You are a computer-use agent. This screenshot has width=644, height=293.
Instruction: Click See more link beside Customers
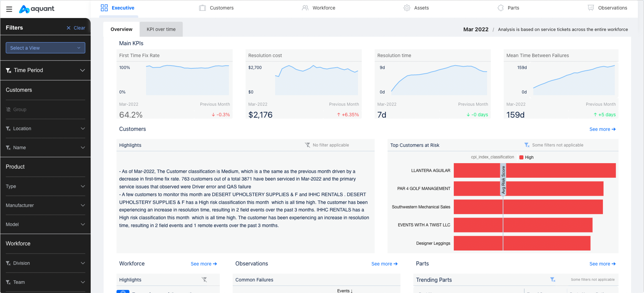point(602,129)
